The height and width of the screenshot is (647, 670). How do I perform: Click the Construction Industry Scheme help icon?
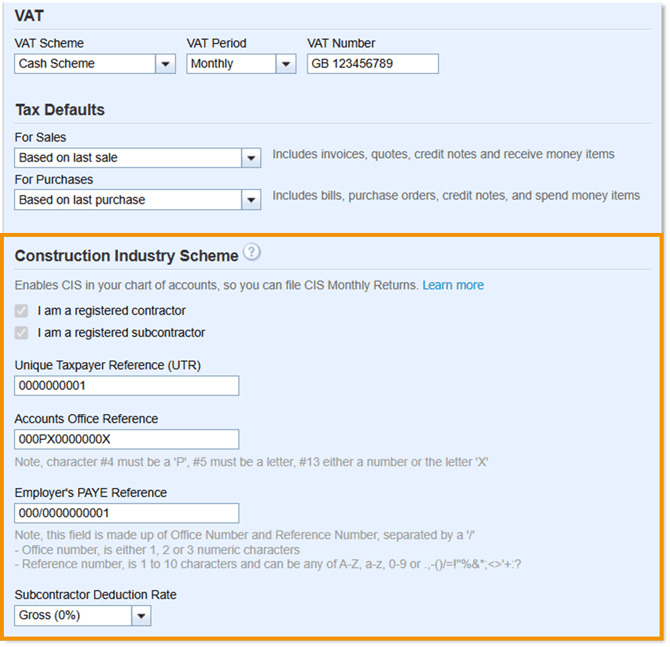(x=252, y=252)
